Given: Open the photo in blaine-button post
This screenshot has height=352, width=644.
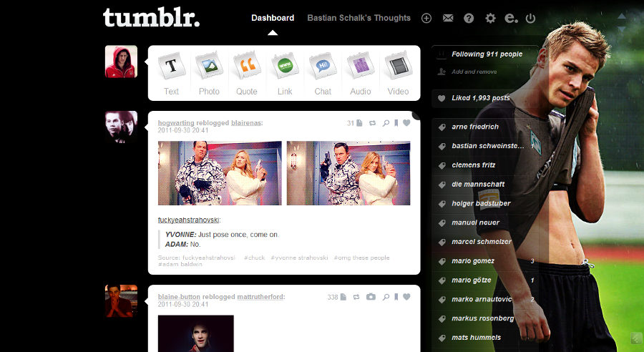Looking at the screenshot, I should (x=196, y=333).
